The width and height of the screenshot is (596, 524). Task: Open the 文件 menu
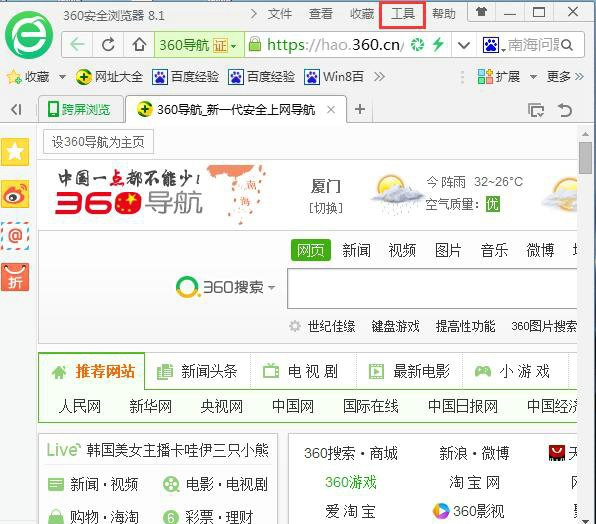click(280, 14)
